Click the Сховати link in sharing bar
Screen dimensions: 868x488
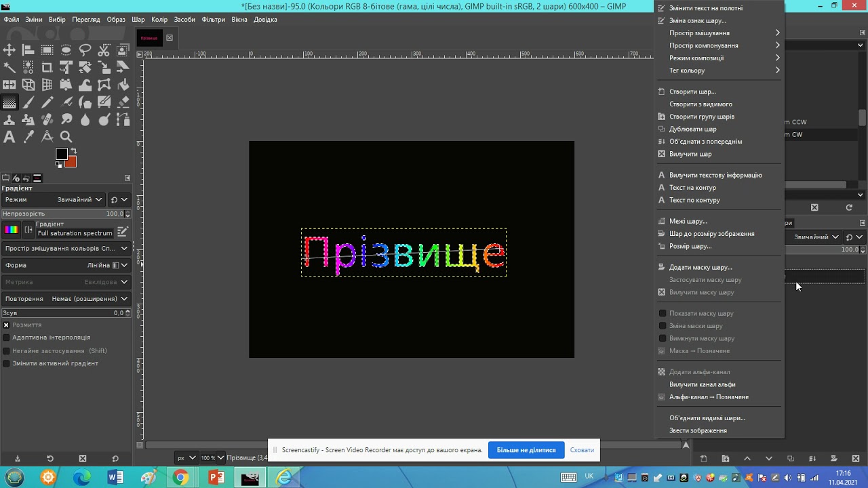(582, 450)
